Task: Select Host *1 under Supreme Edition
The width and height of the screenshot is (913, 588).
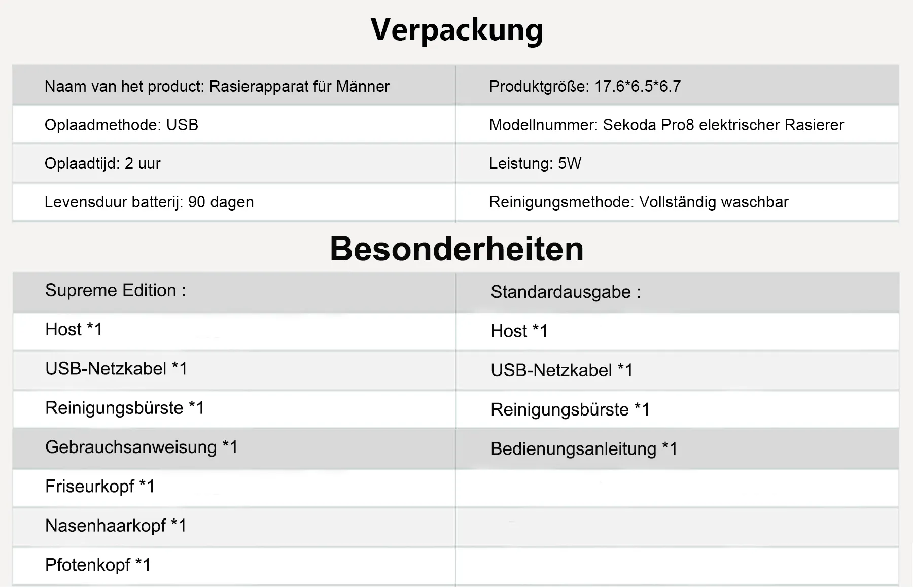Action: point(74,330)
